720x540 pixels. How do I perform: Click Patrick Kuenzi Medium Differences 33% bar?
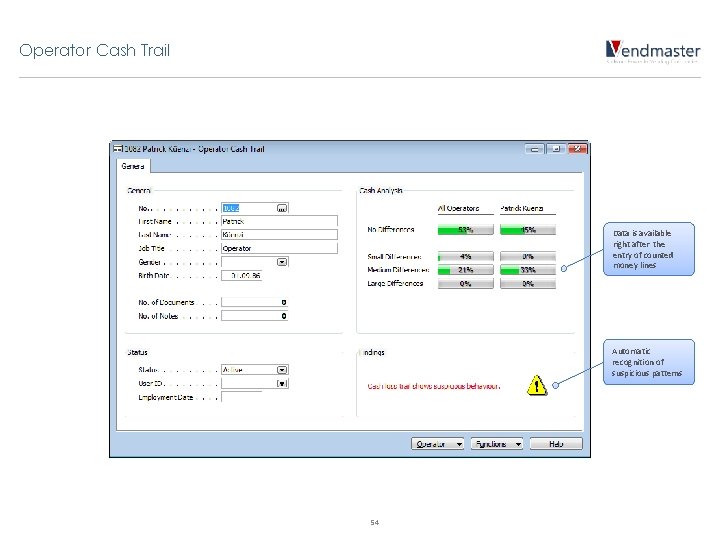(528, 270)
